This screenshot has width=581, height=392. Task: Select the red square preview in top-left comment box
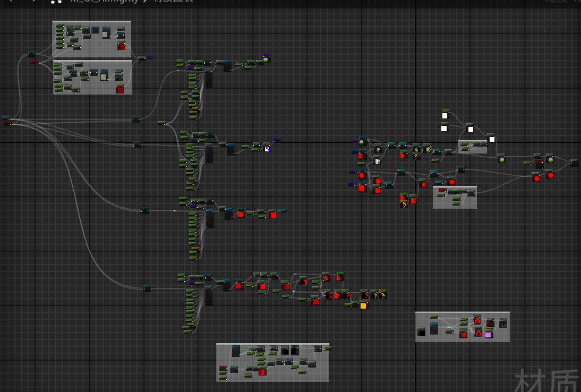tap(121, 47)
